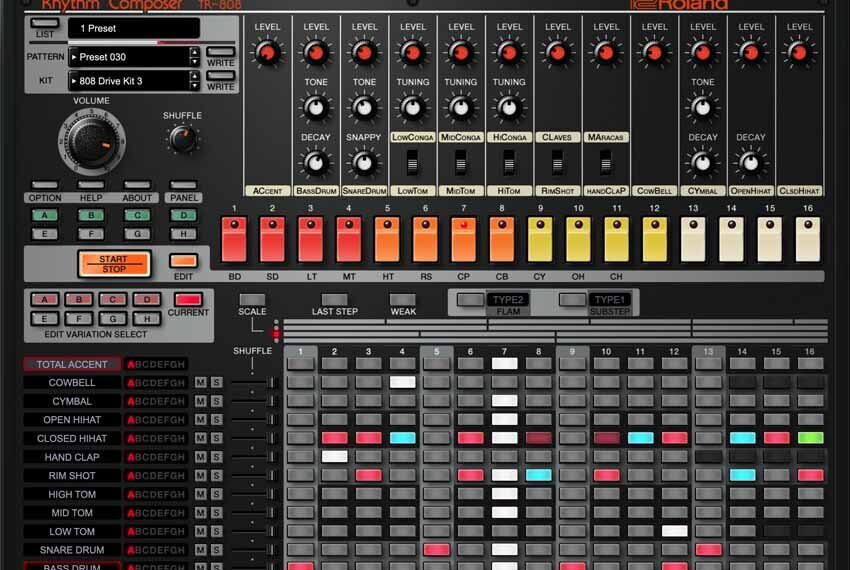The image size is (850, 570).
Task: Click the OpenHihat DECAY knob
Action: (x=750, y=163)
